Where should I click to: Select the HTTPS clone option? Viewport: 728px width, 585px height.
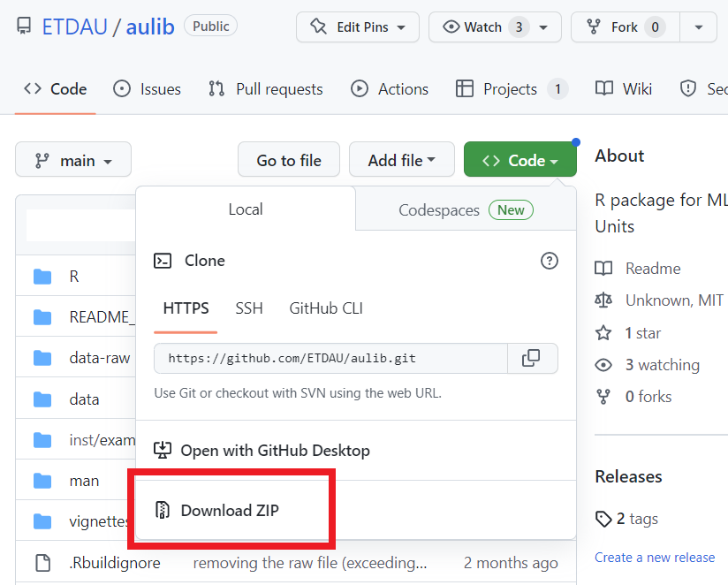tap(186, 308)
